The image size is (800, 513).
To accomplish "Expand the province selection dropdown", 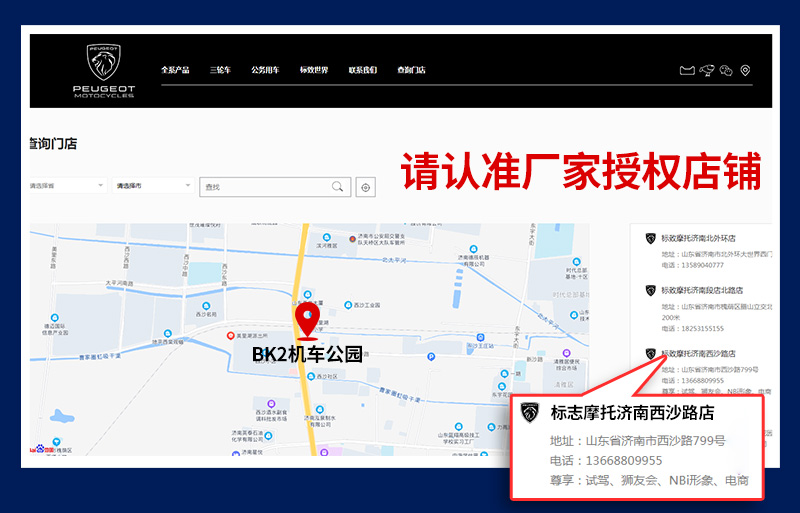I will coord(68,186).
